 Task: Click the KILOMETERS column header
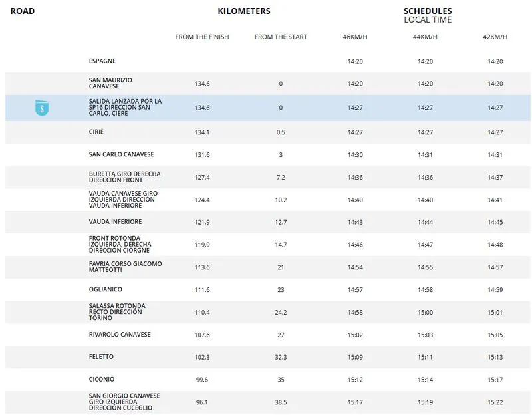point(244,11)
